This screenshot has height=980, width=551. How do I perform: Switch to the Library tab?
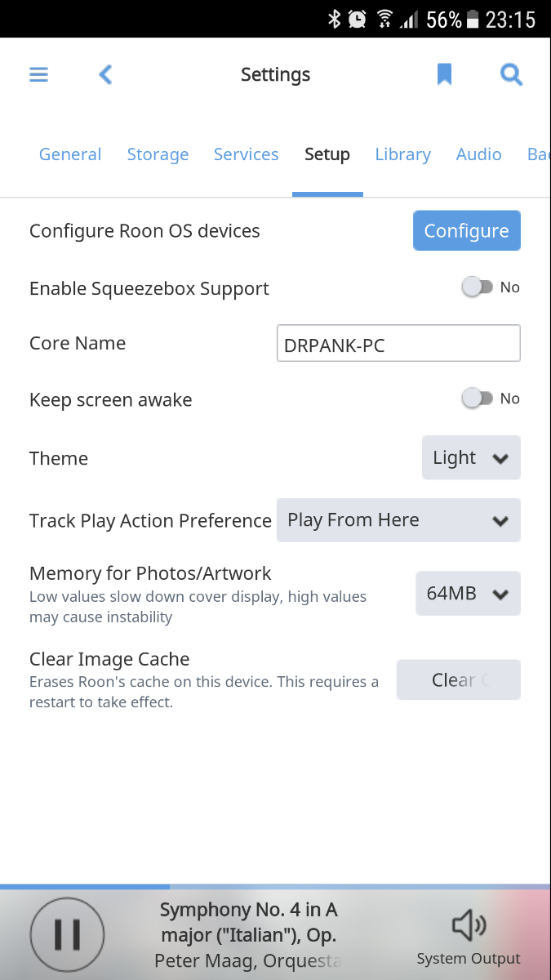(402, 154)
